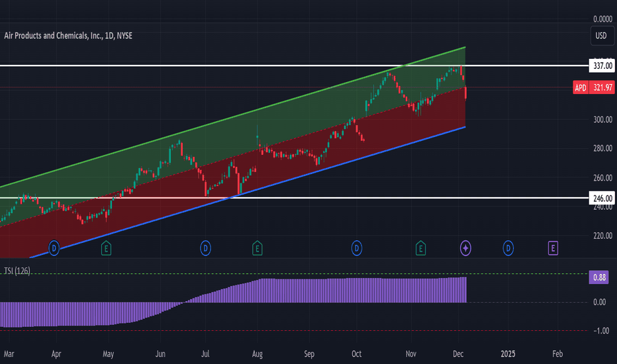This screenshot has height=364, width=617.
Task: Click the Air Products and Chemicals title
Action: click(x=68, y=36)
